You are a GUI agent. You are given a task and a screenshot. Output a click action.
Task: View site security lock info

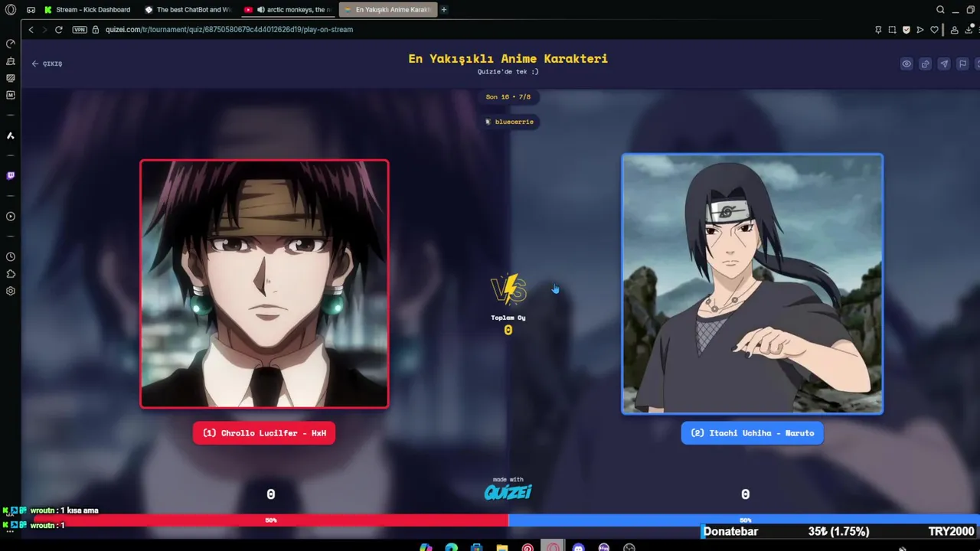pos(96,30)
